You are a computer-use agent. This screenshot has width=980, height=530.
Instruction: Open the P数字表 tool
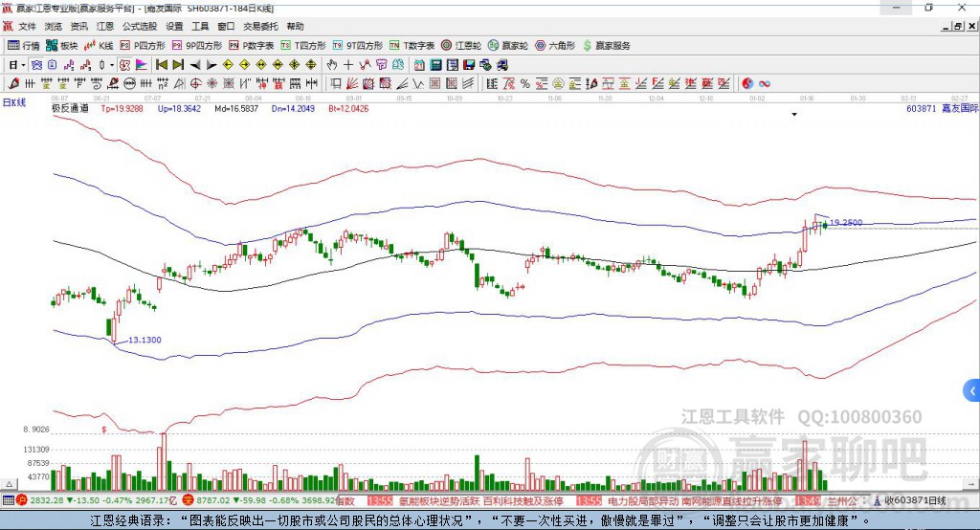pyautogui.click(x=252, y=46)
